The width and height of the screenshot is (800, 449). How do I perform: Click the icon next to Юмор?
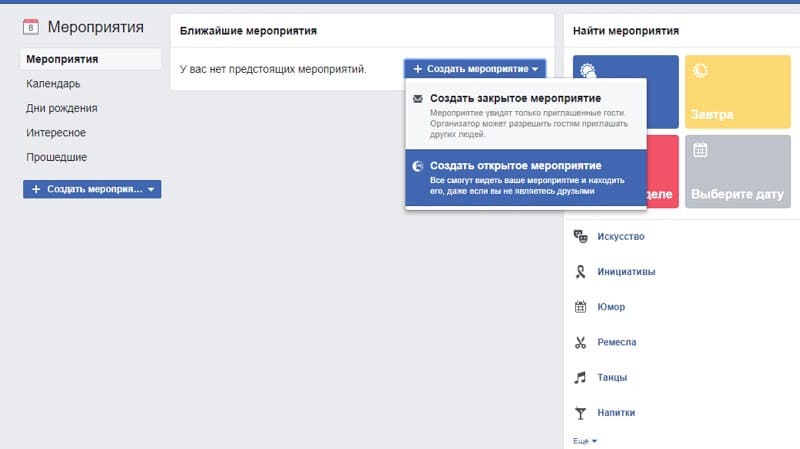pos(579,306)
